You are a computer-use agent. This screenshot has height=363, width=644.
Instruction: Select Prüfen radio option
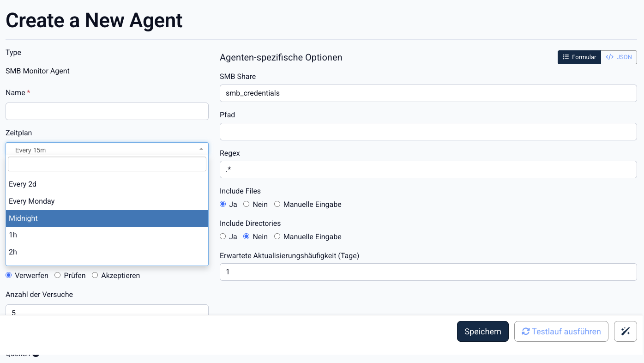tap(57, 275)
